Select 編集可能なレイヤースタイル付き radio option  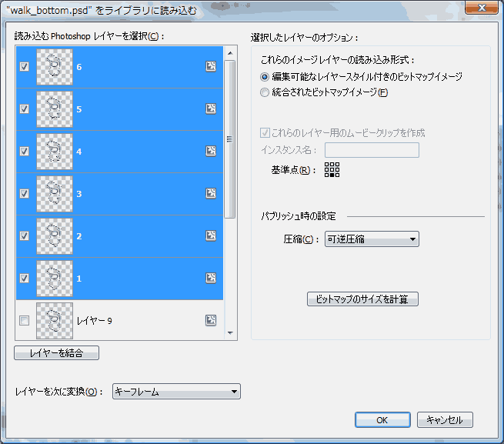coord(265,77)
